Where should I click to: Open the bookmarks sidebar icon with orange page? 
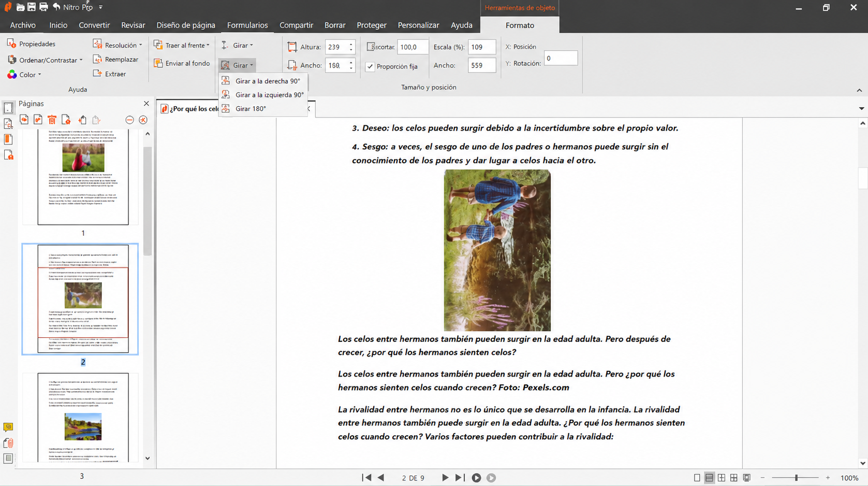point(8,139)
